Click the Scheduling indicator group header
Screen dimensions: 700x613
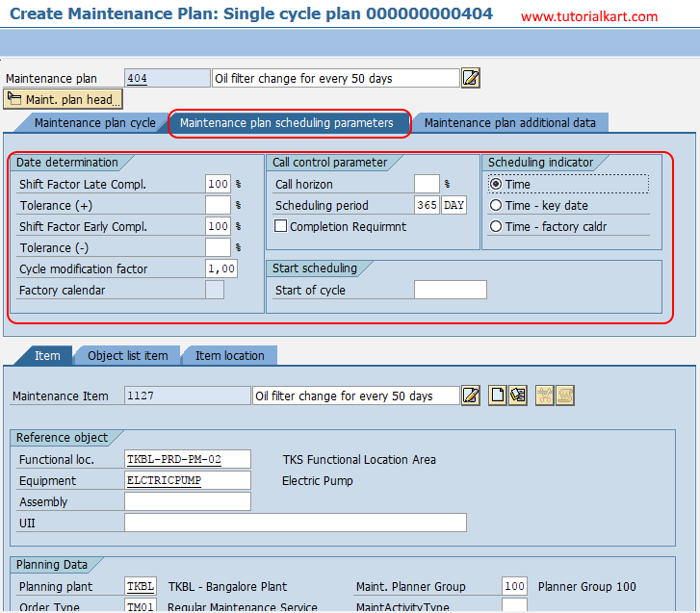(x=540, y=163)
